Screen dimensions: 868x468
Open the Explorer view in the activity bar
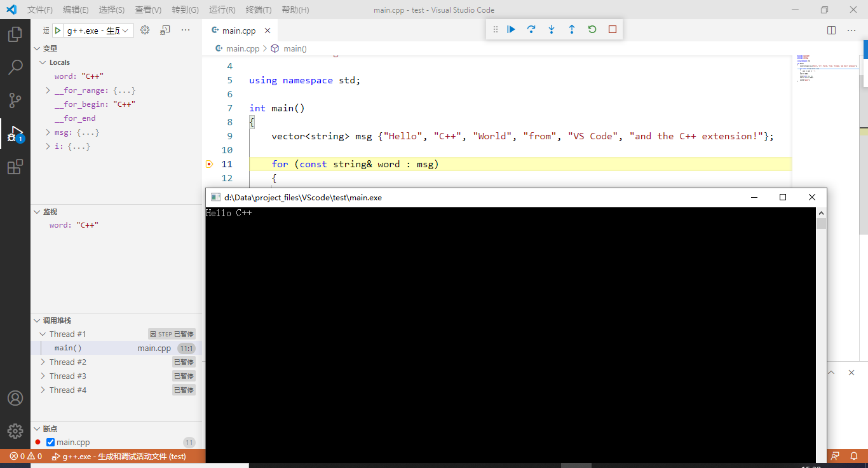click(15, 34)
